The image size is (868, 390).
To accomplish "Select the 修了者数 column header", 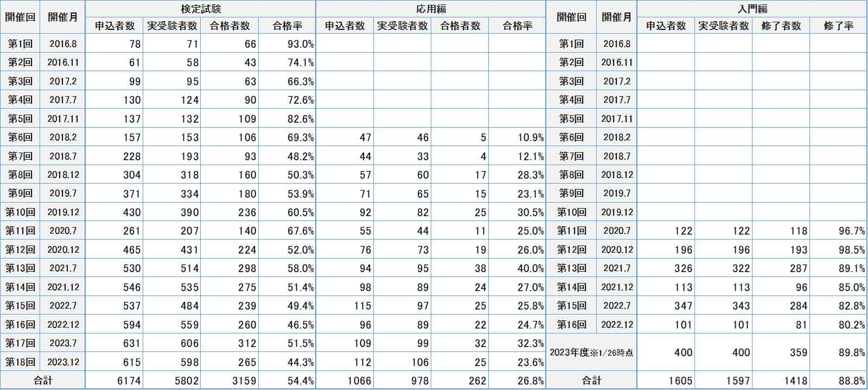I will pyautogui.click(x=781, y=26).
